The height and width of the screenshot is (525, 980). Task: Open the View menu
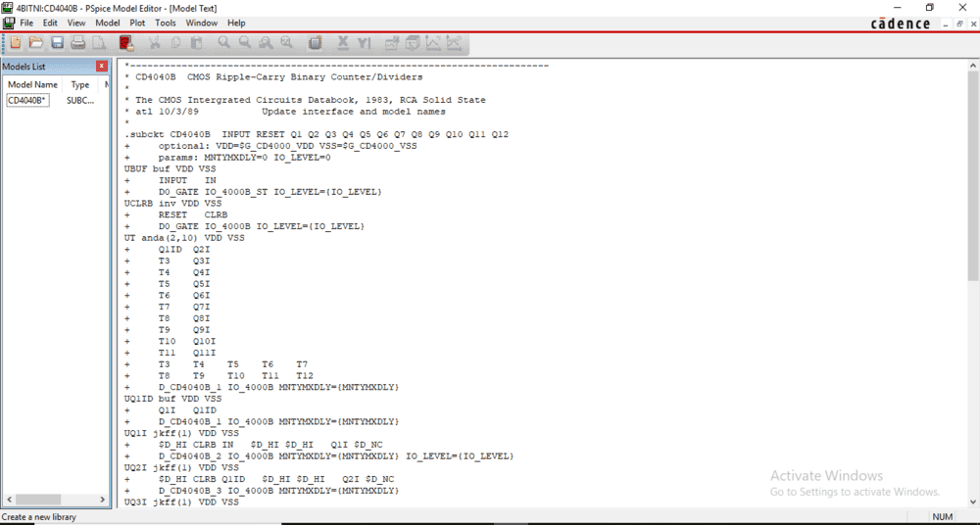point(76,24)
